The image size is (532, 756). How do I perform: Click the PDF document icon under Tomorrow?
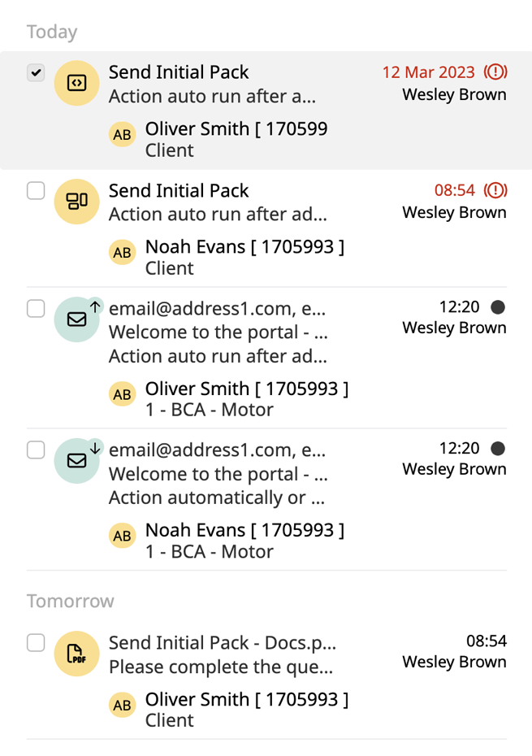click(x=76, y=654)
